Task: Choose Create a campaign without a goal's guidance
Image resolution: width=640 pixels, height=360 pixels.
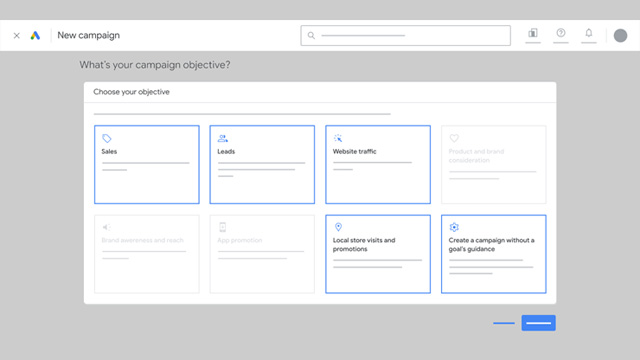Action: point(493,254)
